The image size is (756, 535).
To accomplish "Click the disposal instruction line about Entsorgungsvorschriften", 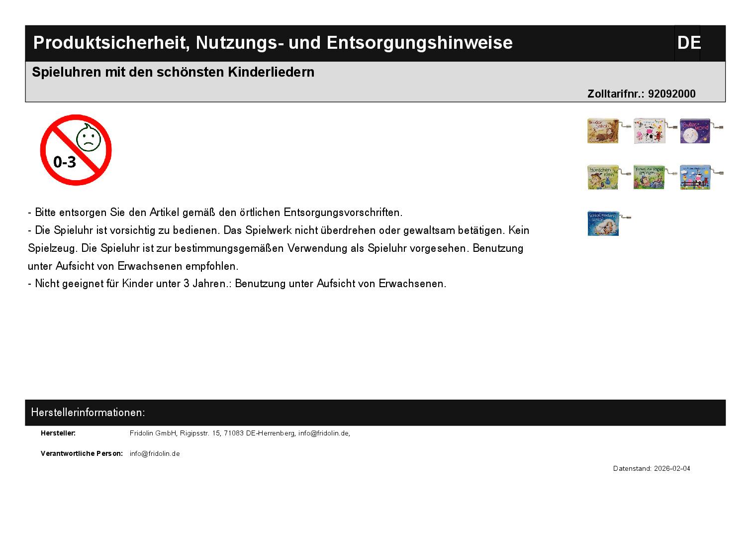I will pos(215,213).
